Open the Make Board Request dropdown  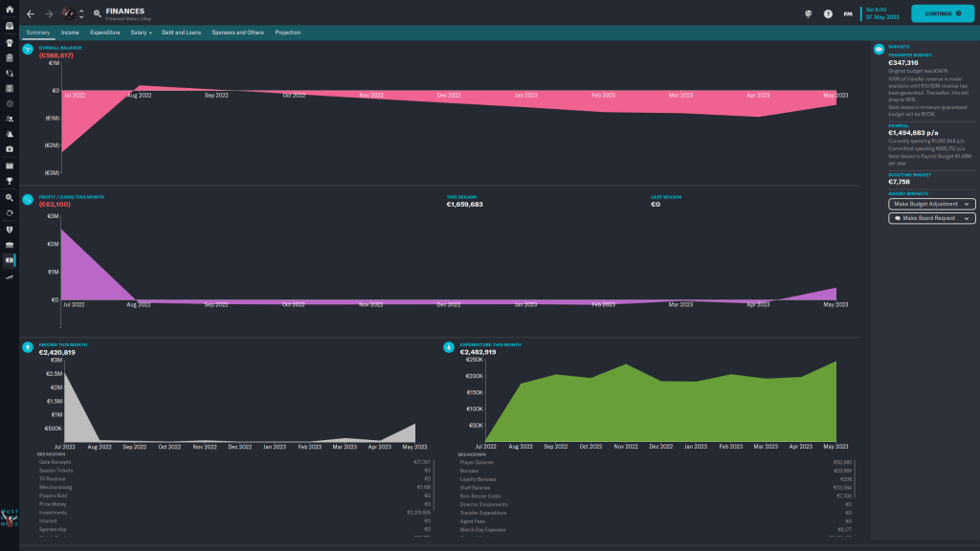(931, 218)
